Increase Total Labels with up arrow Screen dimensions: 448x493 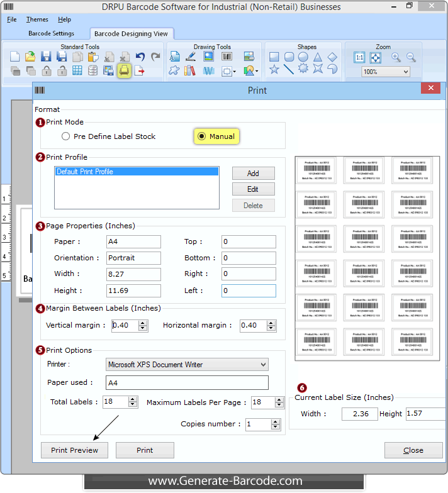click(x=132, y=399)
